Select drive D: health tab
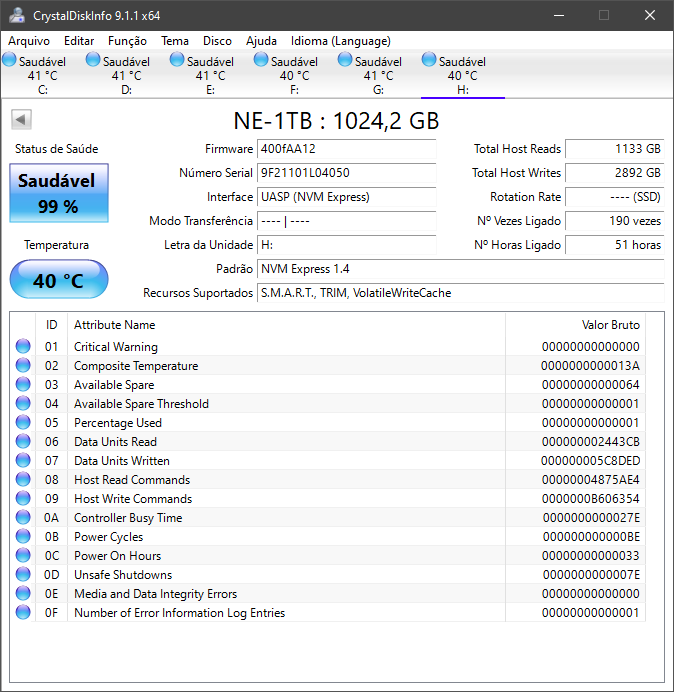The width and height of the screenshot is (674, 692). (x=126, y=75)
